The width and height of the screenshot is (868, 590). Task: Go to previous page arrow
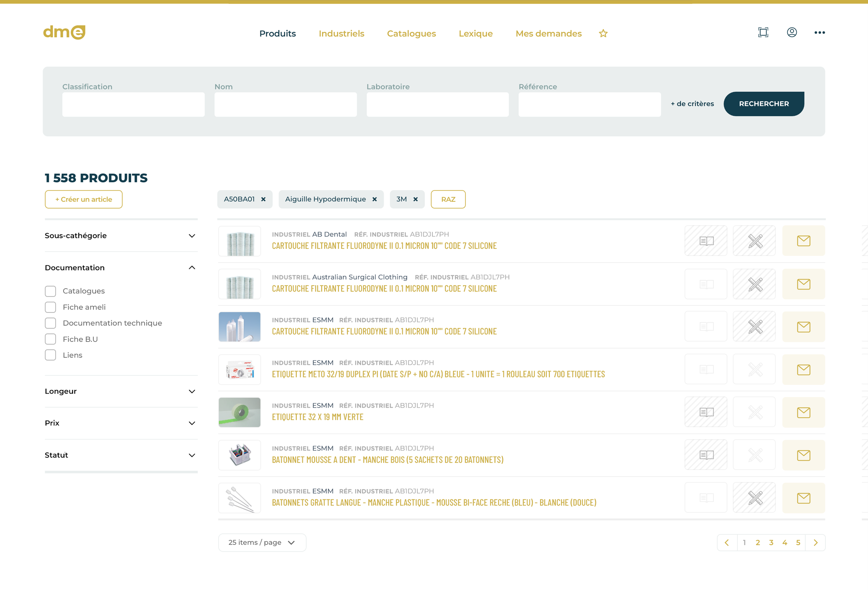[x=727, y=542]
